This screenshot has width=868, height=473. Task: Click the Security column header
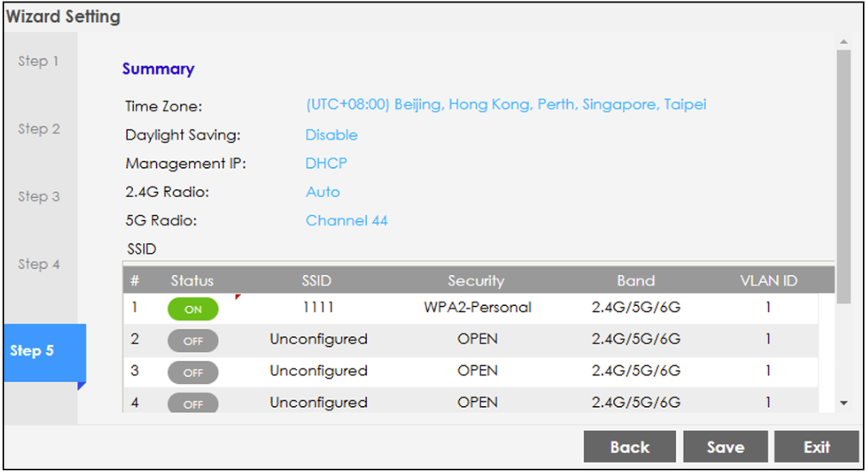[476, 281]
